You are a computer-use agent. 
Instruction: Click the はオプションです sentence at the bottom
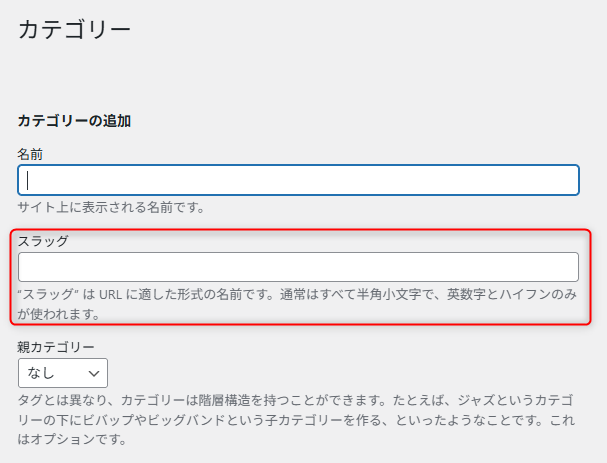72,439
